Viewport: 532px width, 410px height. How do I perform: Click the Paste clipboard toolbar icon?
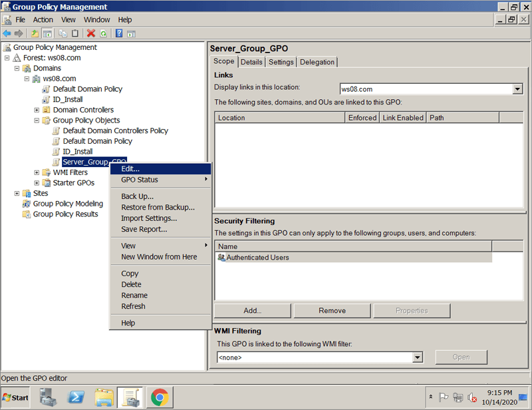pos(75,33)
